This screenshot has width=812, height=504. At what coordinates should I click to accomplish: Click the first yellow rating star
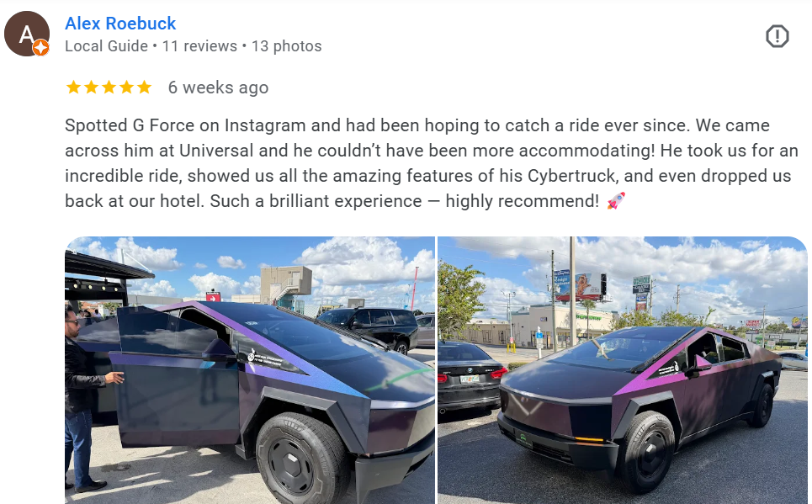pyautogui.click(x=73, y=87)
